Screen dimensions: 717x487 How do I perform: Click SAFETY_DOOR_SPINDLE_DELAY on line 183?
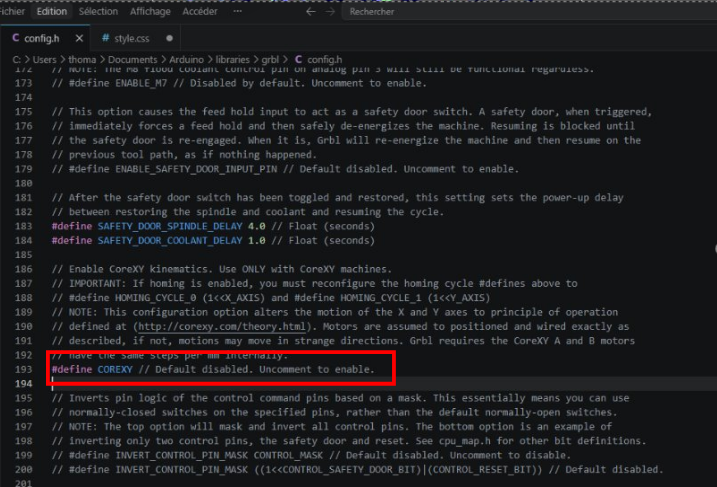click(170, 226)
